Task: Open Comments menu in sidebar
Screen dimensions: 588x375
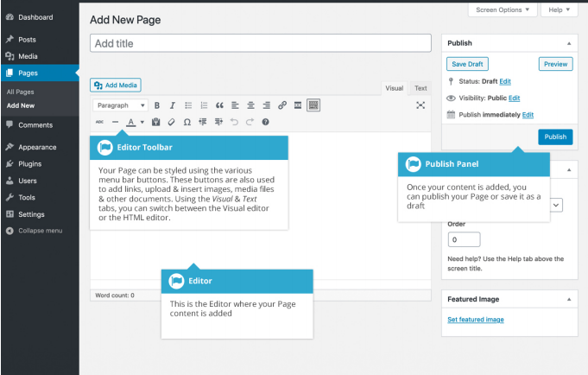Action: [40, 125]
